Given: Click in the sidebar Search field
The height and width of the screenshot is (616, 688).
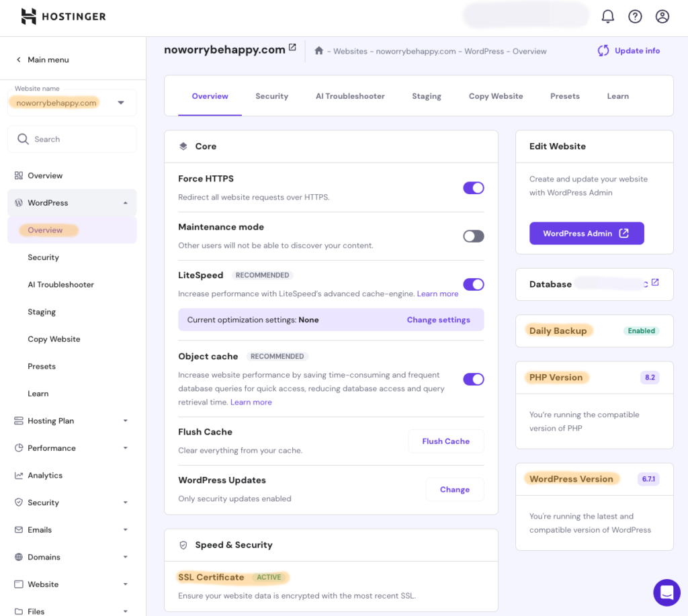Looking at the screenshot, I should click(72, 139).
